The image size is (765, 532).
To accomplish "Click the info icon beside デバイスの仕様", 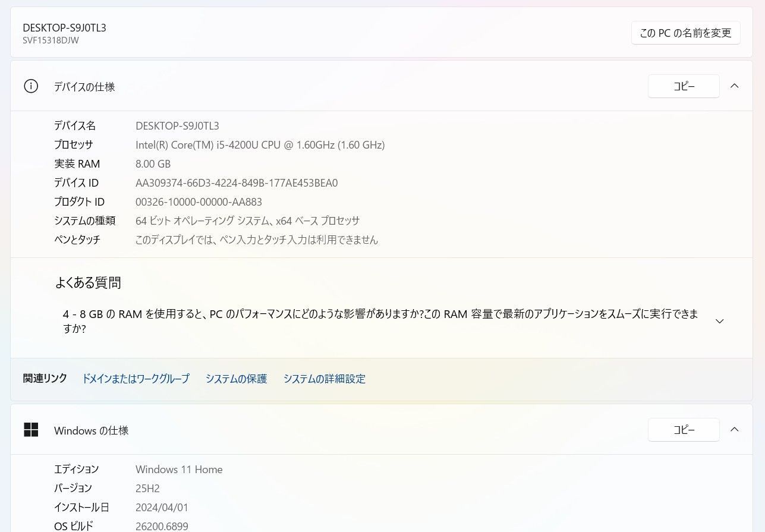I will (31, 86).
